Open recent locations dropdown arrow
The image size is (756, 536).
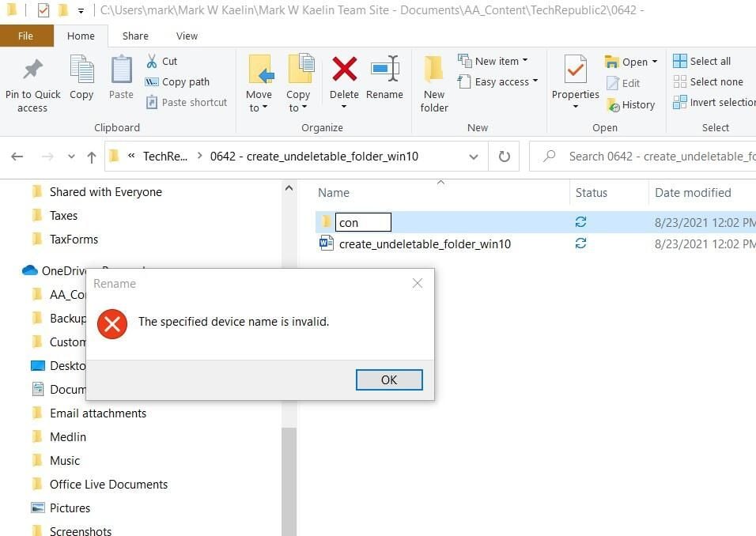pyautogui.click(x=71, y=157)
